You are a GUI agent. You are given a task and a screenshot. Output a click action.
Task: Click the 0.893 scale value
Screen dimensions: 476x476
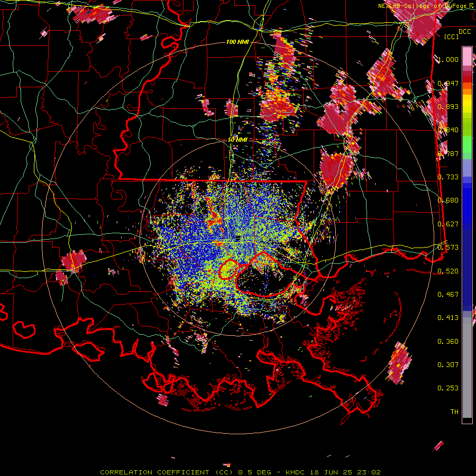coord(448,106)
